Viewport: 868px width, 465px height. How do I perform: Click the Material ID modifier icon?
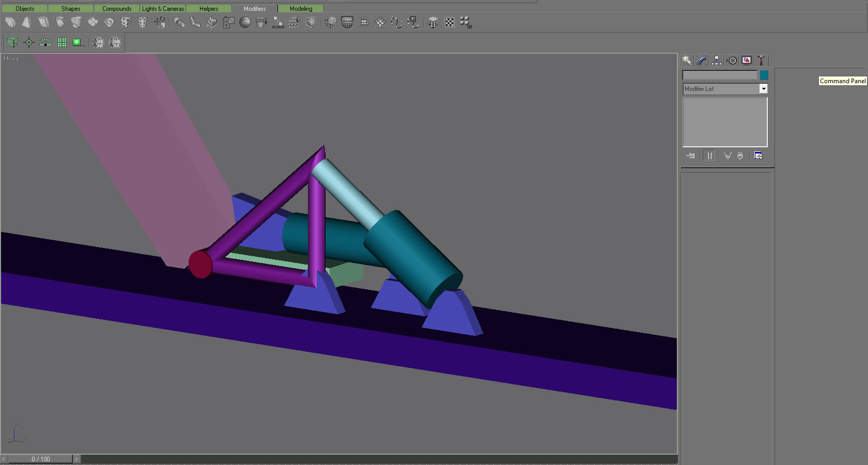click(466, 22)
